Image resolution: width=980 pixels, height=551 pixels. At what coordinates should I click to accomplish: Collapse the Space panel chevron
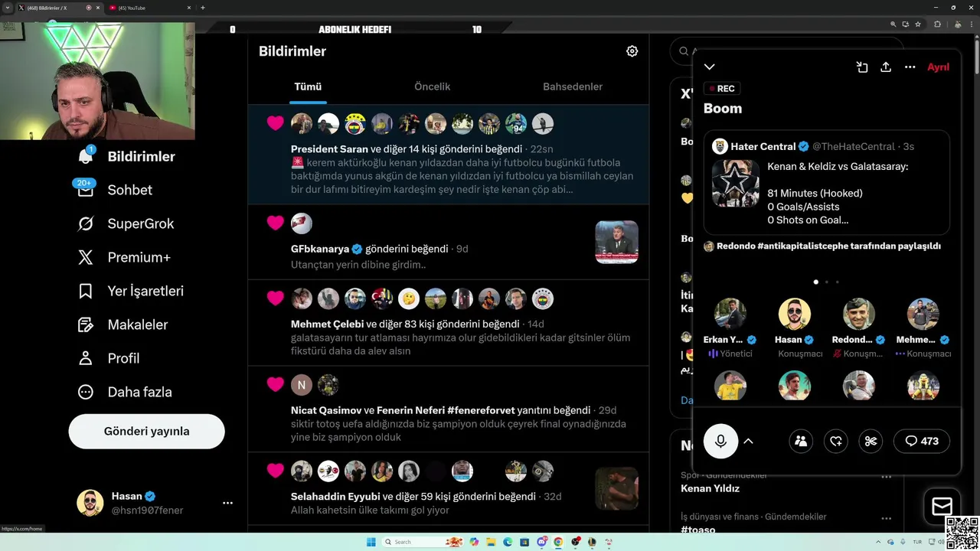[710, 67]
